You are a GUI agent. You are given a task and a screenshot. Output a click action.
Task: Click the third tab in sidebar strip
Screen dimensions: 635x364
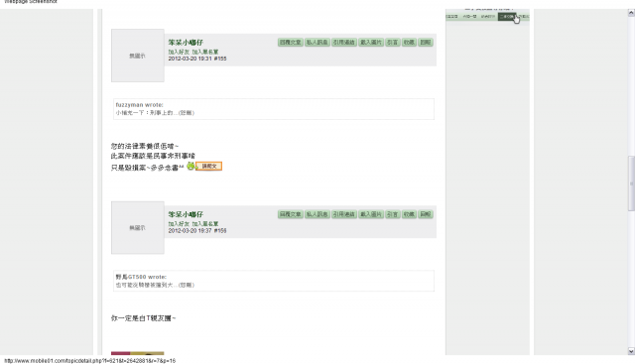[x=487, y=17]
